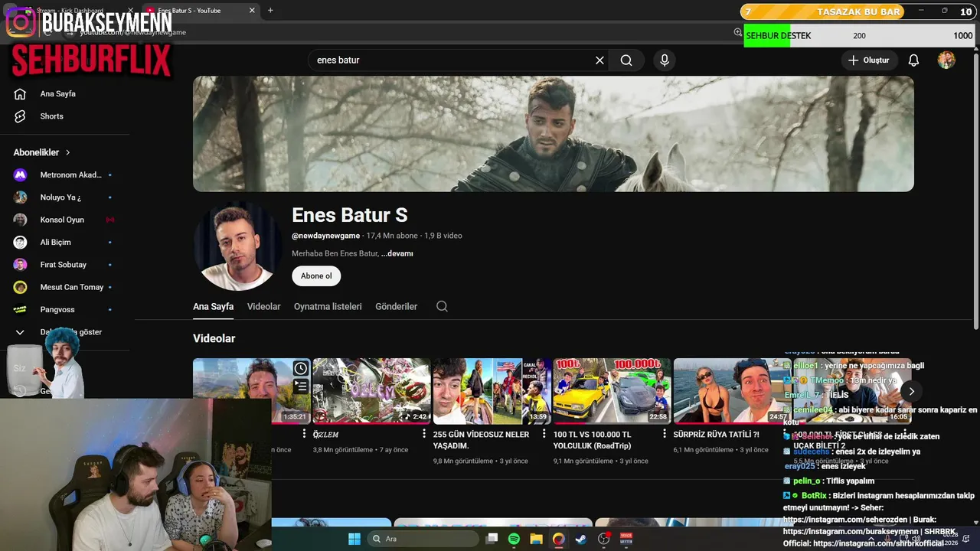Screen dimensions: 980x551
Task: Click the page's vertical scrollbar
Action: (975, 191)
